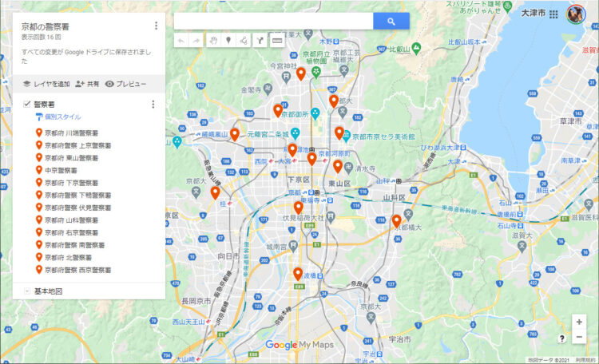Click map marker next to 京大 label
The width and height of the screenshot is (599, 364).
coord(334,101)
